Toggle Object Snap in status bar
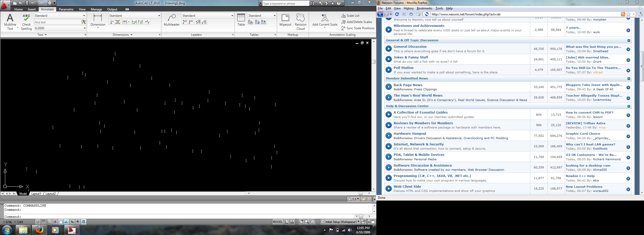This screenshot has height=235, width=644. pos(61,222)
